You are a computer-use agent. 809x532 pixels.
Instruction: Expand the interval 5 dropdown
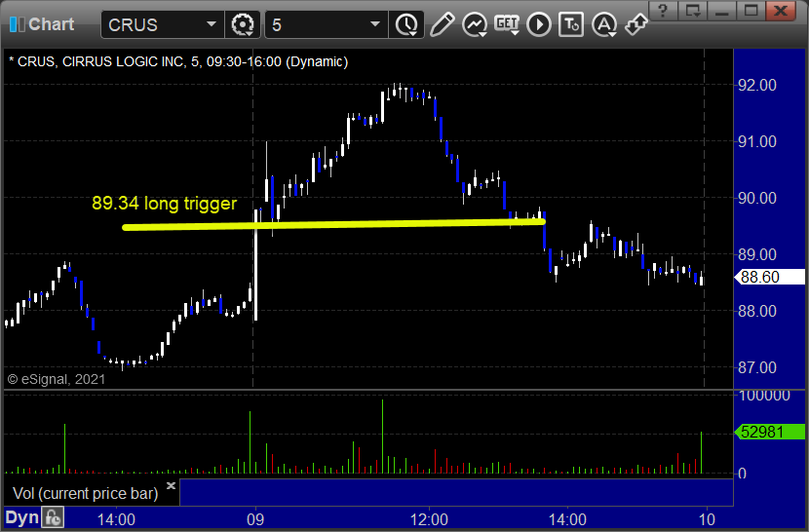[x=375, y=24]
